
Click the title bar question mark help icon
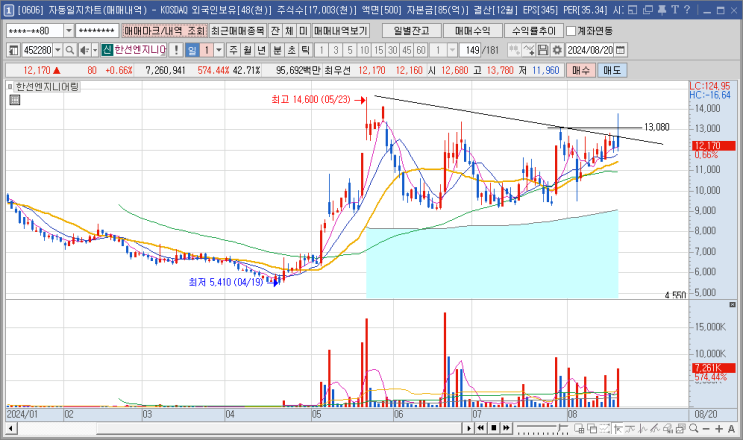click(687, 9)
